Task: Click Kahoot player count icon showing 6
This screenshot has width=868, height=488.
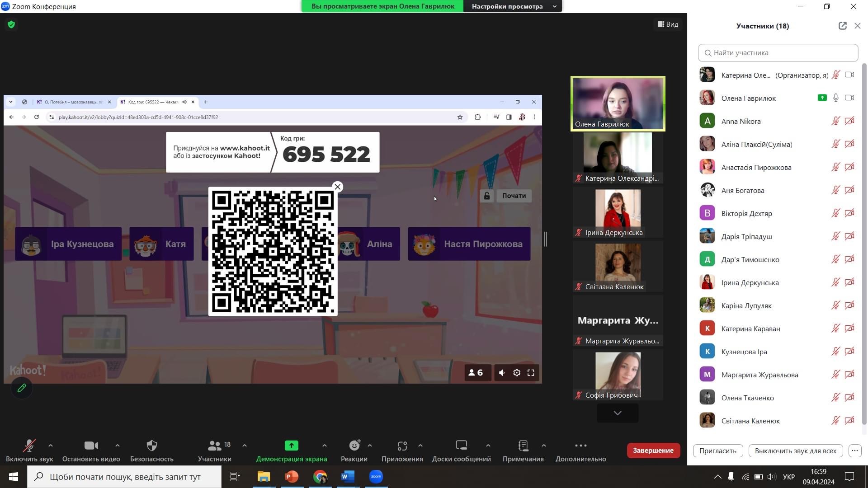Action: point(477,373)
